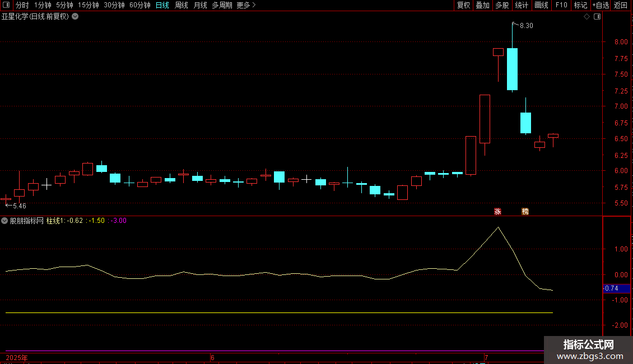
Task: Click the 涨 limit-up marker
Action: (x=498, y=212)
